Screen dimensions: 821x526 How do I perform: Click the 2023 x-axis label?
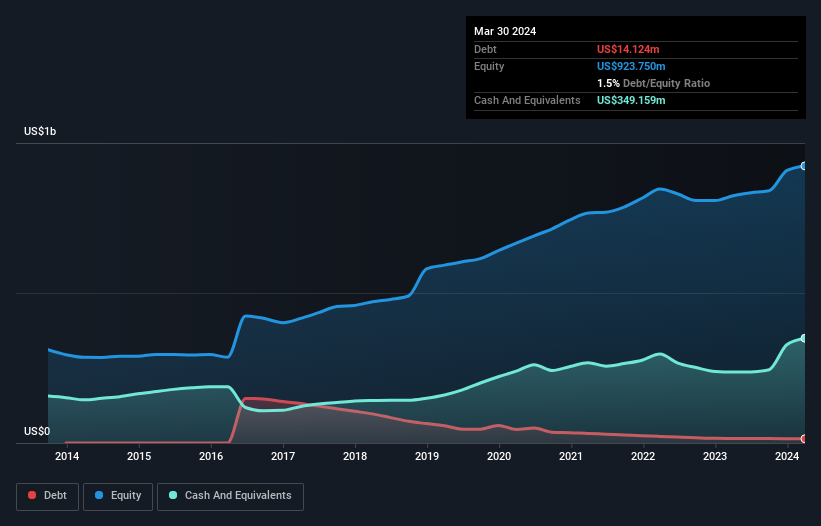715,456
